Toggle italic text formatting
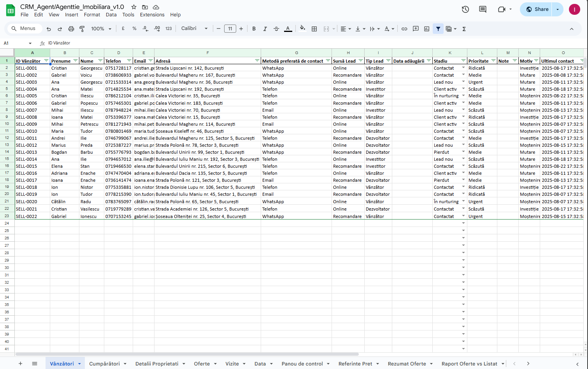The width and height of the screenshot is (588, 369). tap(265, 29)
